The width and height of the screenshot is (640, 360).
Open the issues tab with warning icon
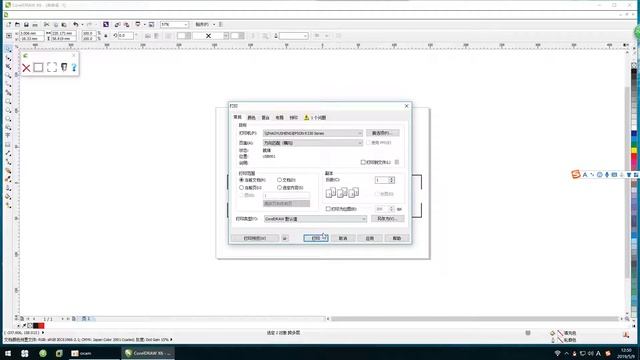coord(315,118)
